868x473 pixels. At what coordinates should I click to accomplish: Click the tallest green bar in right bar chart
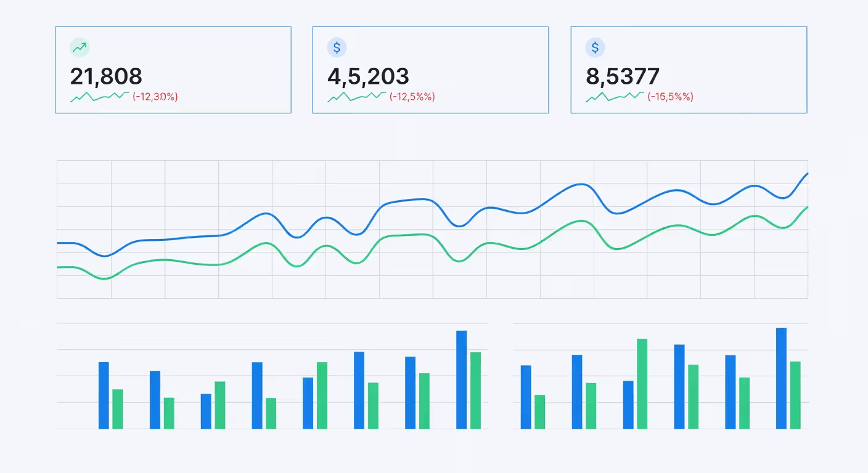tap(642, 384)
